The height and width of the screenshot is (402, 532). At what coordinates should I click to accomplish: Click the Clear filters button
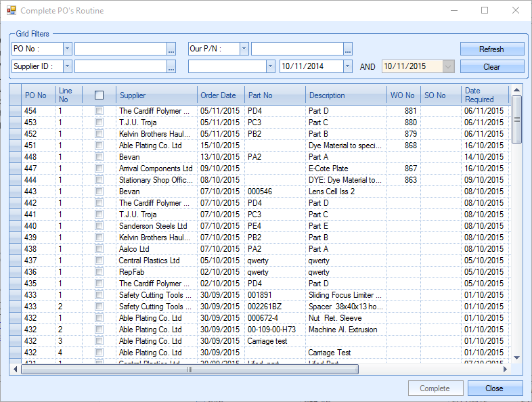point(491,66)
